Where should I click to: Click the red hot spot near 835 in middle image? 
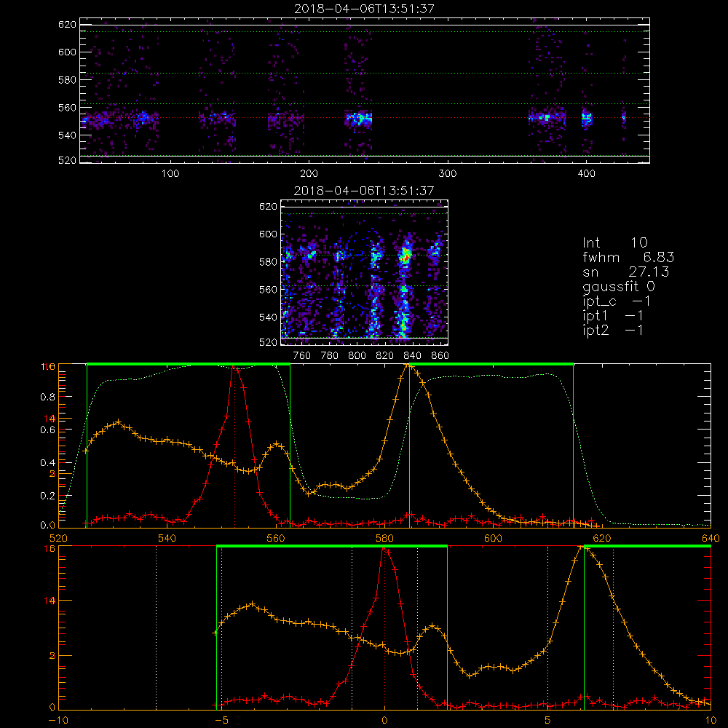[x=405, y=256]
